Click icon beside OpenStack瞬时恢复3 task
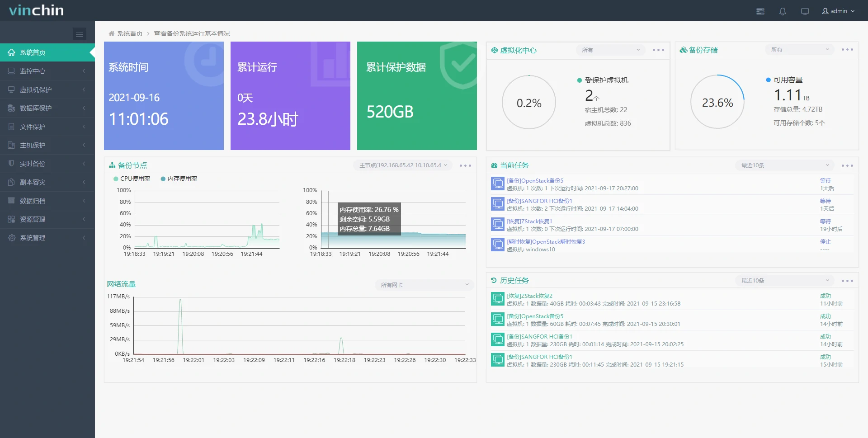Screen dimensions: 868x438 click(498, 245)
